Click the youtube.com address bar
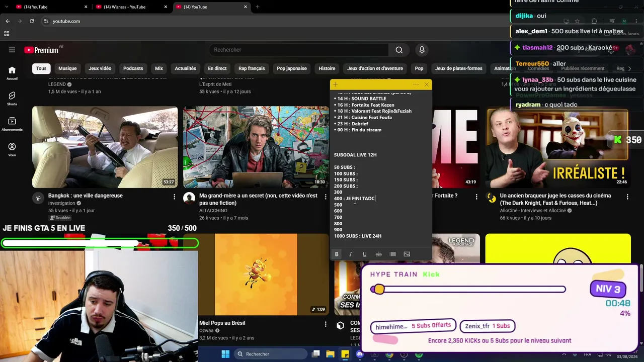 click(282, 21)
